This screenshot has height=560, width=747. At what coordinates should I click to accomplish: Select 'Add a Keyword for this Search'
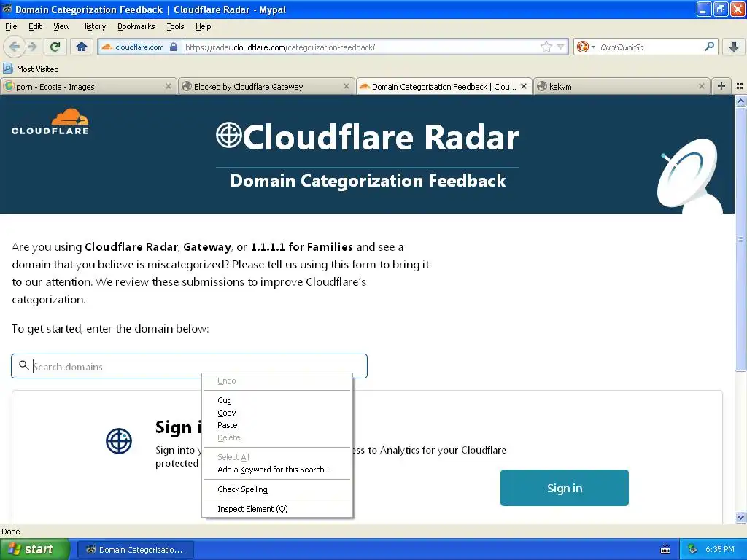277,470
